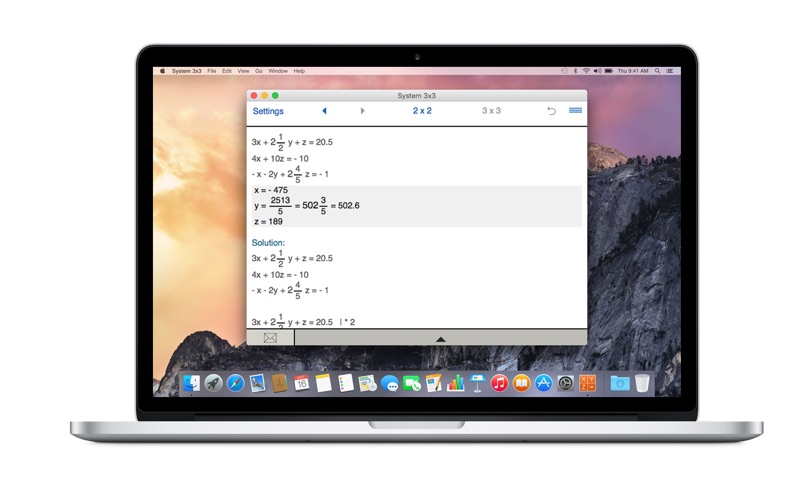The width and height of the screenshot is (800, 500).
Task: Open the Window menu
Action: pos(278,71)
